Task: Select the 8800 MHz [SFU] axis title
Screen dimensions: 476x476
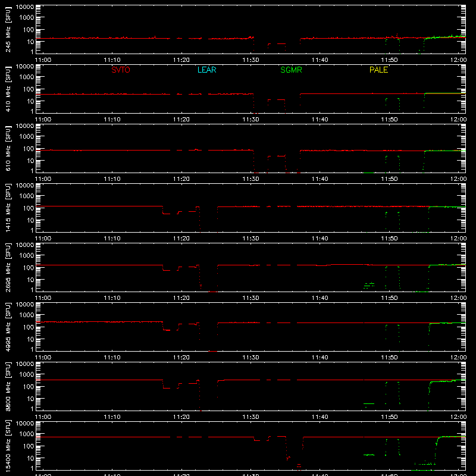Action: coord(8,386)
